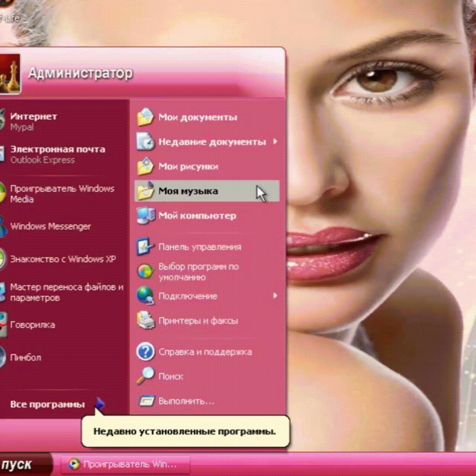Open the My Documents folder icon

coord(145,117)
